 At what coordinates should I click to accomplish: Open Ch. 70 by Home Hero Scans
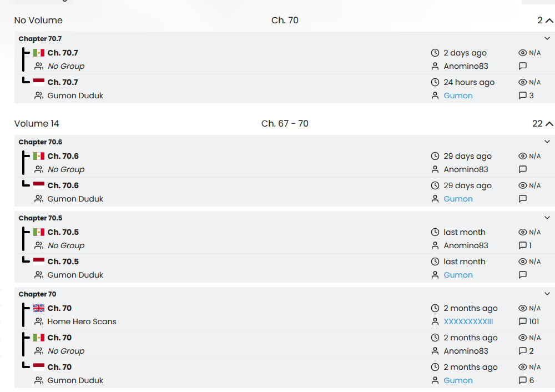coord(59,308)
